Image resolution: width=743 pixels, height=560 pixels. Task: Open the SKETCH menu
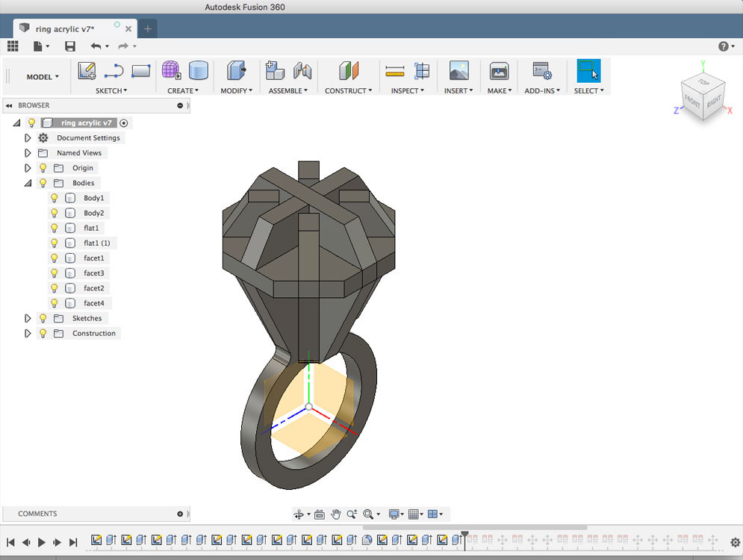point(111,90)
